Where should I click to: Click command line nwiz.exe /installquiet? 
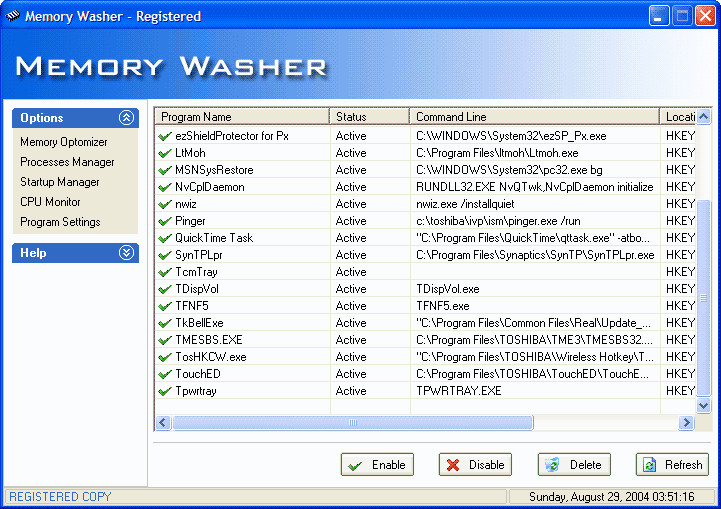pos(465,204)
